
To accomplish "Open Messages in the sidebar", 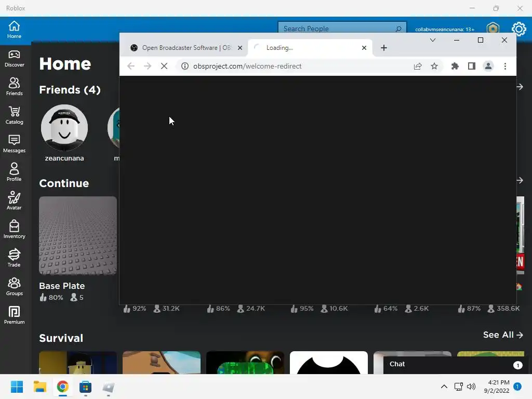I will [x=14, y=144].
